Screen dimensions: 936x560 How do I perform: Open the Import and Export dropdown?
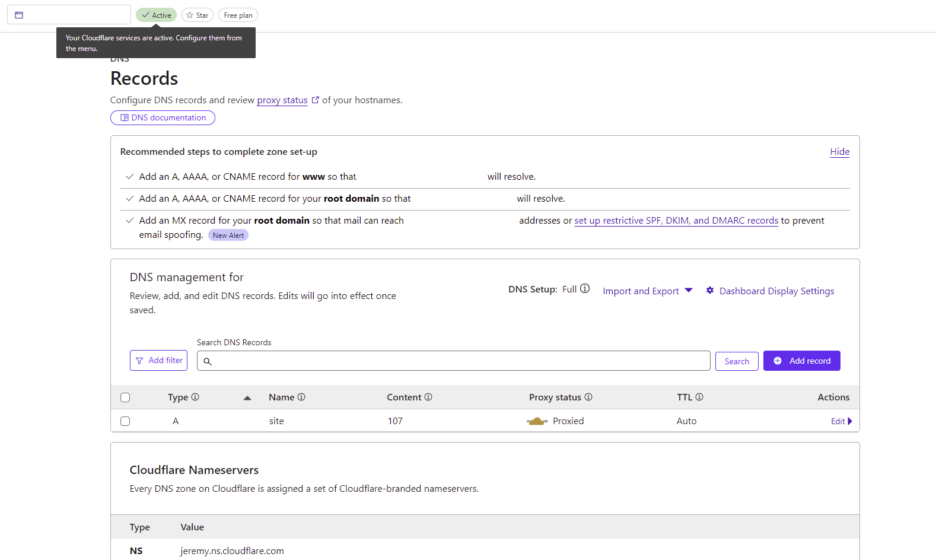click(647, 291)
